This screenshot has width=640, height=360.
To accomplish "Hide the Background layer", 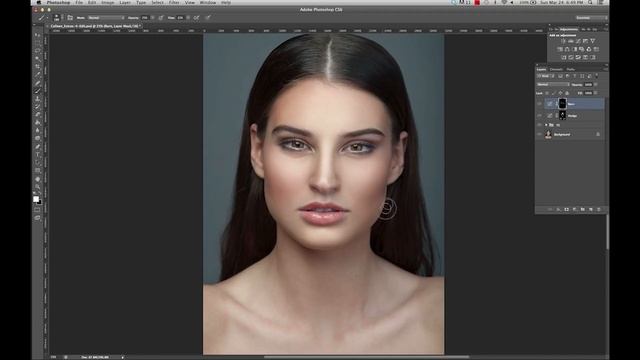I will tap(540, 134).
